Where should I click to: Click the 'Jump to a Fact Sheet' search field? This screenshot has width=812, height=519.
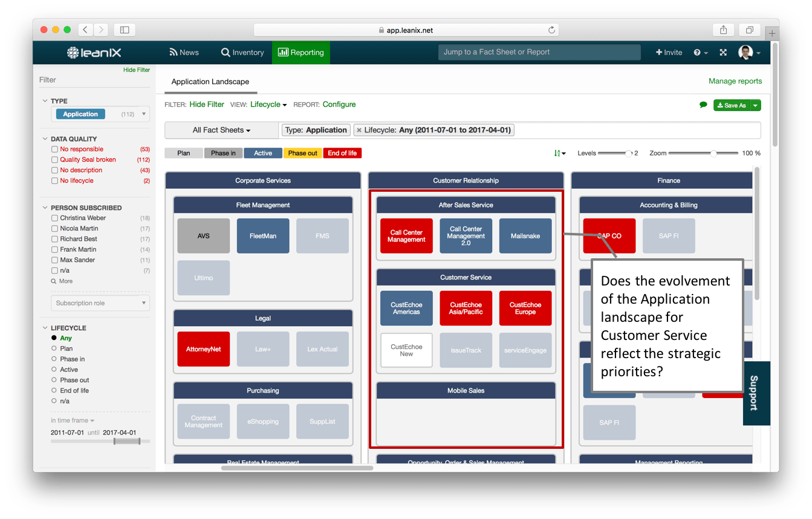click(x=538, y=52)
